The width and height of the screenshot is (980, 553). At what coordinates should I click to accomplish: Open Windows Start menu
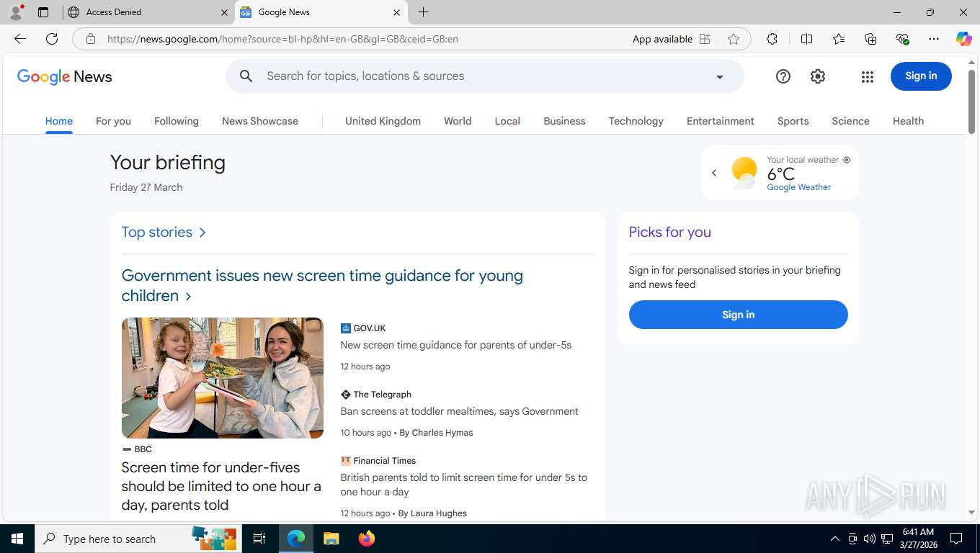[17, 539]
